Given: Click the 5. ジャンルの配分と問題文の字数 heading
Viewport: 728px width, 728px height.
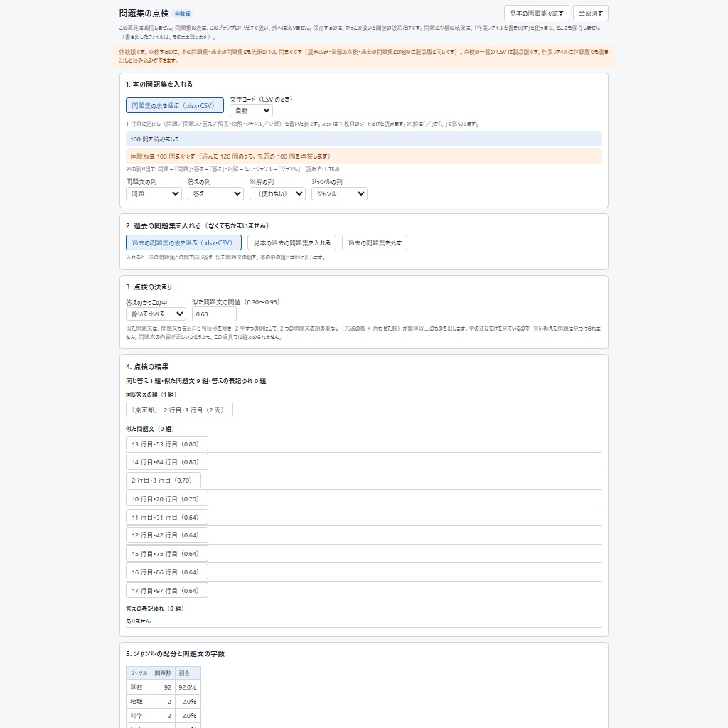Looking at the screenshot, I should point(175,654).
